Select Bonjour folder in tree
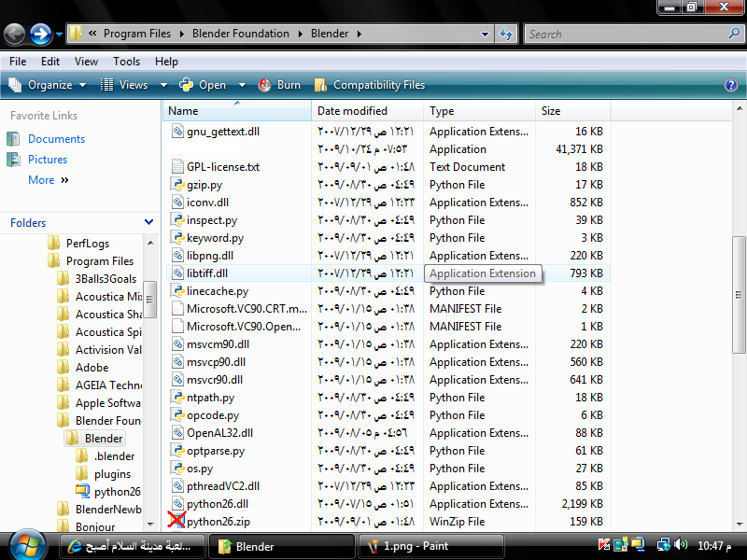 pyautogui.click(x=95, y=527)
